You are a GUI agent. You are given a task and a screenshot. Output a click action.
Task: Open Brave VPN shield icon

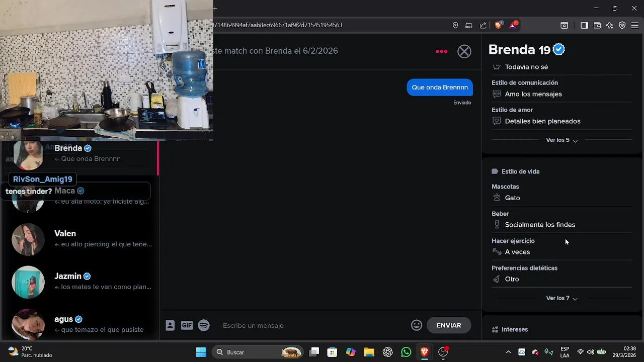(x=622, y=25)
